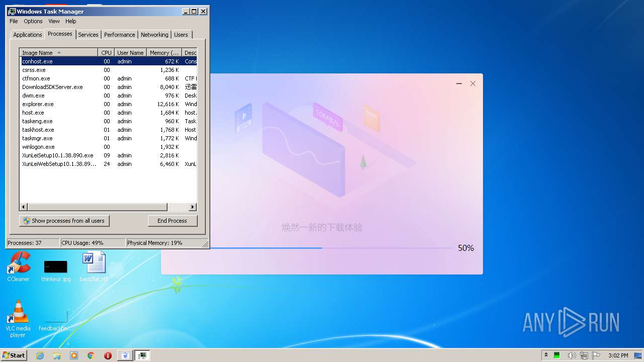The width and height of the screenshot is (644, 362).
Task: Launch Internet Explorer from taskbar
Action: (x=40, y=355)
